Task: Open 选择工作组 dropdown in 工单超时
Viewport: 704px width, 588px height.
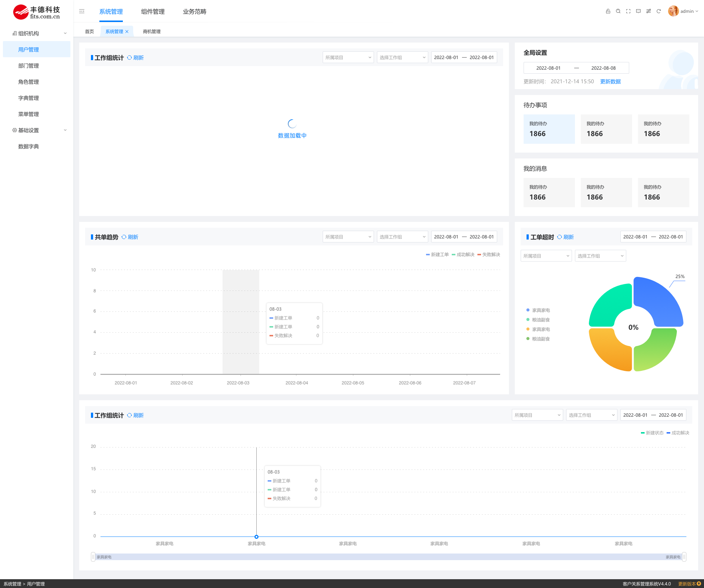Action: [x=601, y=256]
